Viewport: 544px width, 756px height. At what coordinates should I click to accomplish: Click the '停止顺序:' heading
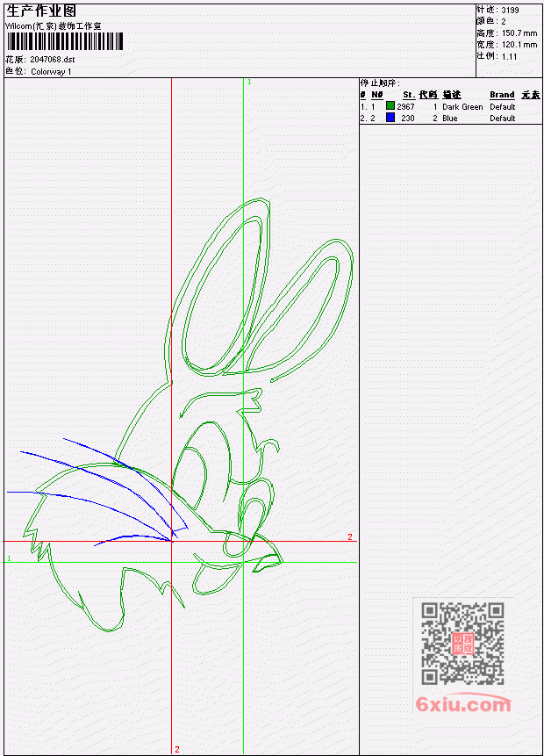click(x=380, y=83)
